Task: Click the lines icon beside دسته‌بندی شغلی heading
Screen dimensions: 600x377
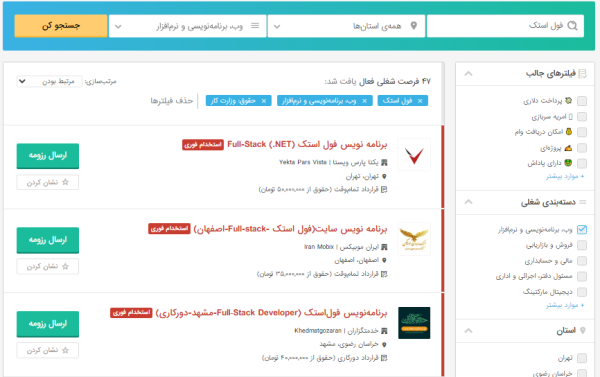Action: click(582, 202)
